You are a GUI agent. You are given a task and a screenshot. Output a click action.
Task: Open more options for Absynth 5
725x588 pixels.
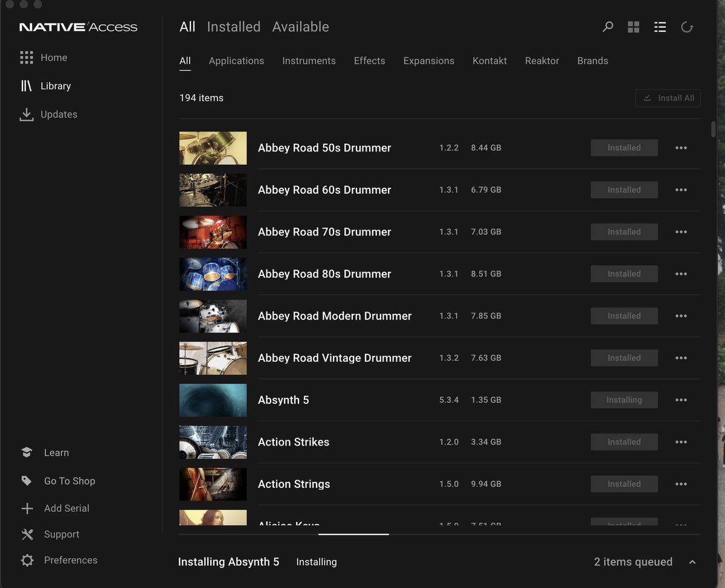coord(681,400)
